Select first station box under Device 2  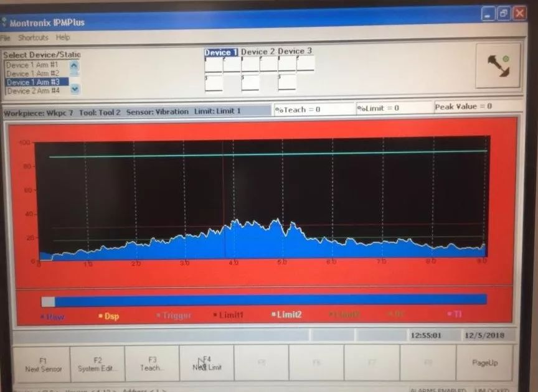coord(250,64)
